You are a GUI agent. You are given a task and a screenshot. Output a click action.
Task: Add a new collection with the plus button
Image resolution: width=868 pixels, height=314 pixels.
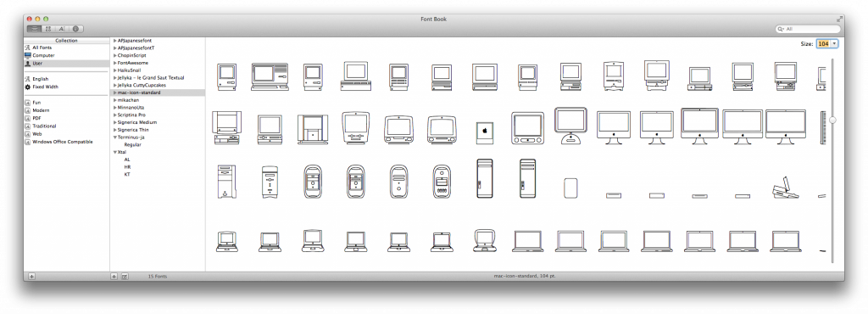(31, 277)
